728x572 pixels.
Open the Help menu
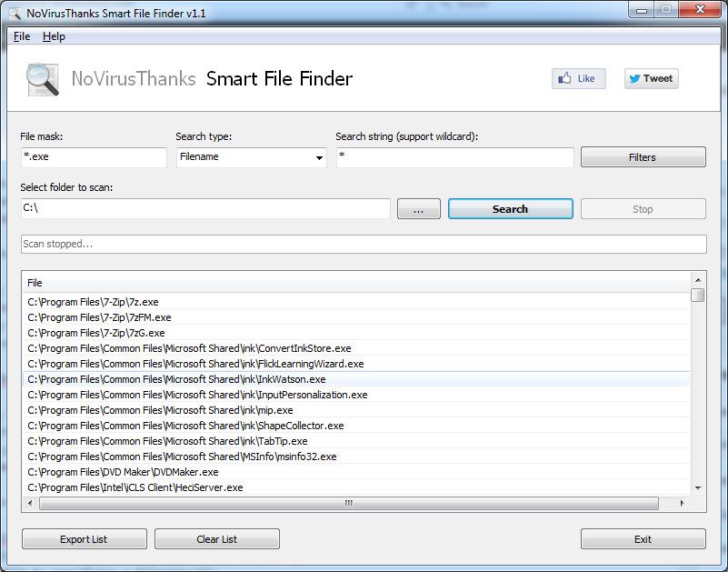[54, 36]
